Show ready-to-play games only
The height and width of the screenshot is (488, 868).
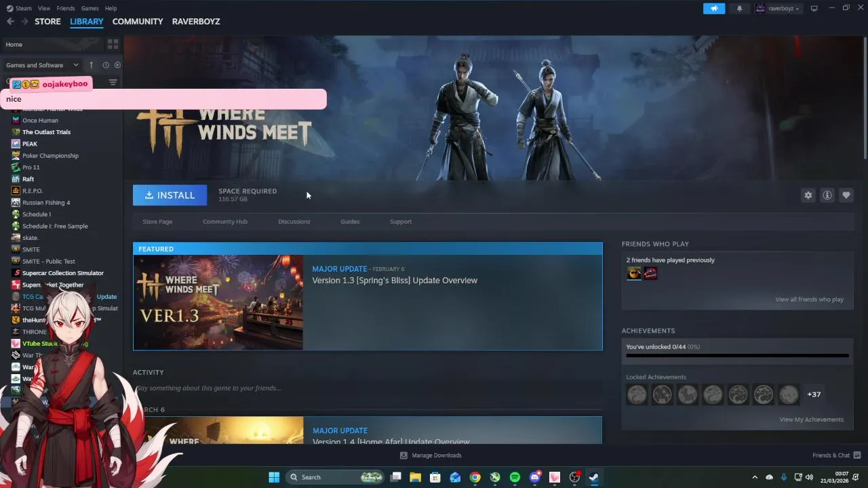[x=117, y=65]
